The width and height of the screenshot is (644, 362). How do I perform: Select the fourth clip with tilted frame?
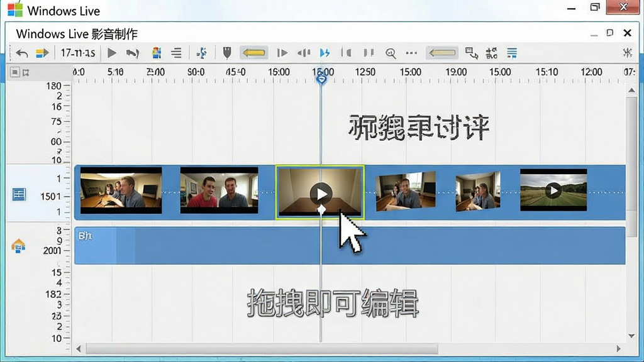click(x=406, y=191)
